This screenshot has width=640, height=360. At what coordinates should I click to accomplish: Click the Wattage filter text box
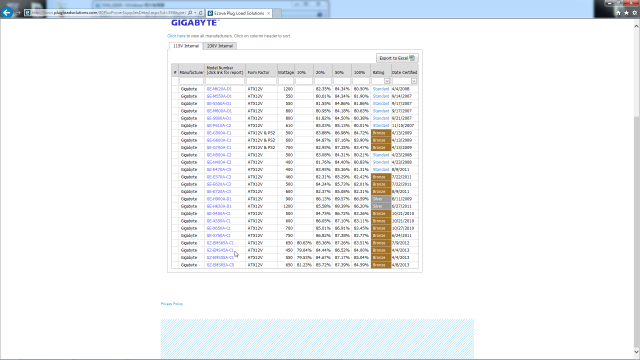pos(286,81)
